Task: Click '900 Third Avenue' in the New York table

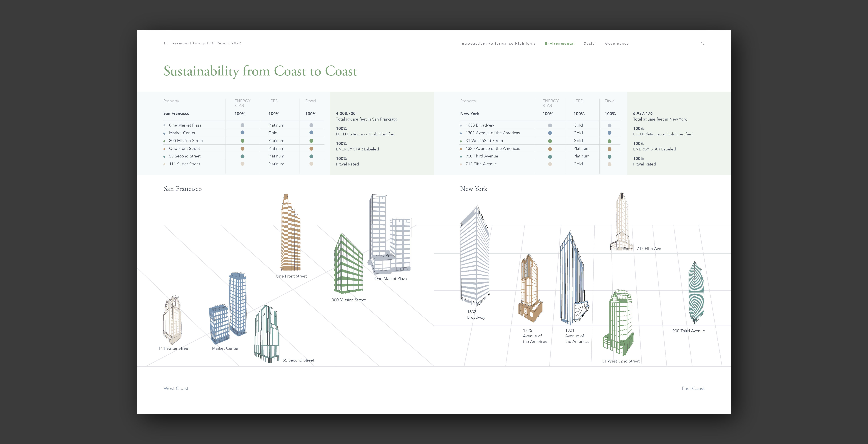Action: tap(482, 156)
